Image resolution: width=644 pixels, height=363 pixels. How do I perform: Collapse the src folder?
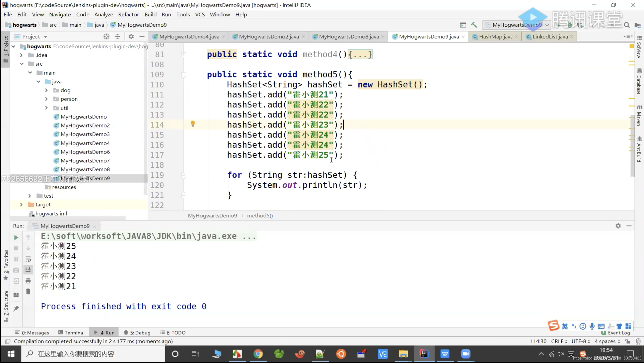[21, 64]
